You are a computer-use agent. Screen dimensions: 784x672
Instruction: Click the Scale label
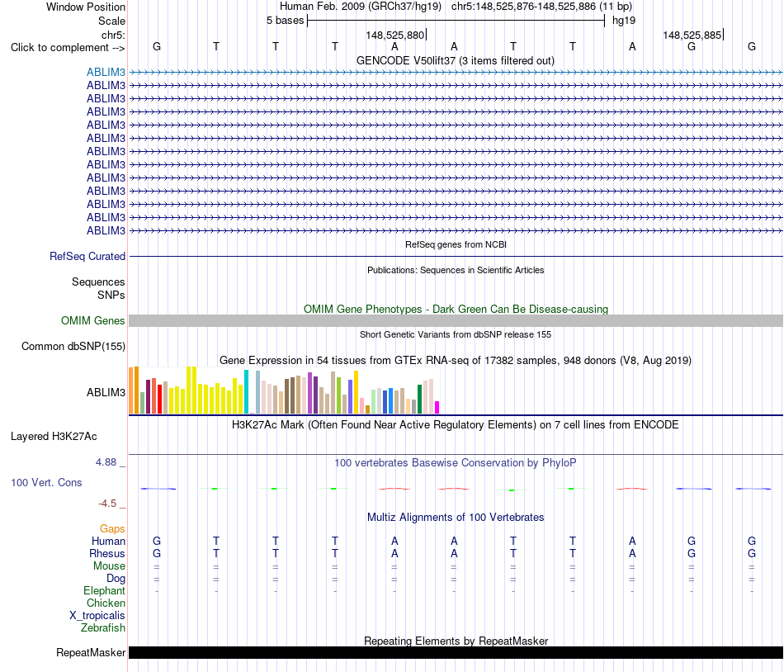(x=111, y=21)
